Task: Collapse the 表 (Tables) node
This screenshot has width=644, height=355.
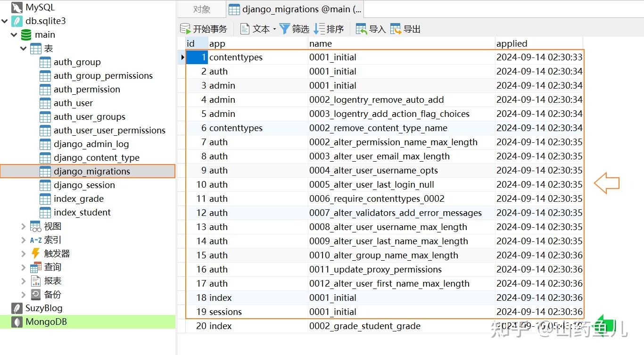Action: tap(23, 48)
